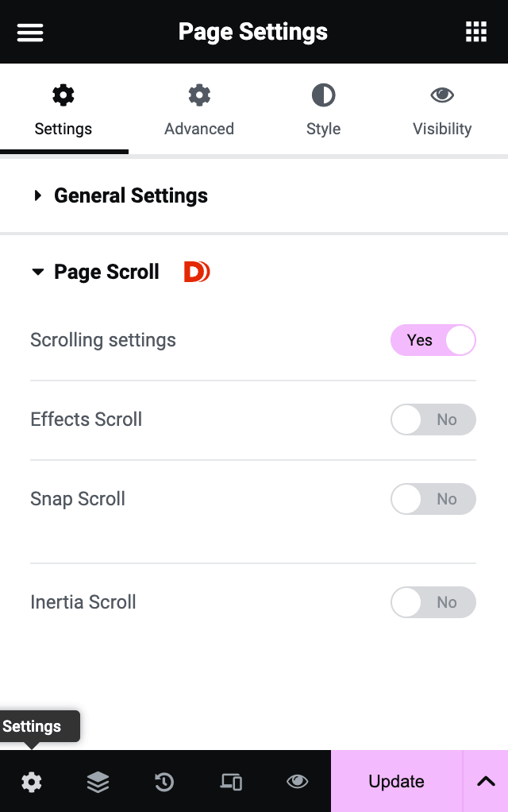Switch to Responsive Mode icon

pos(231,782)
